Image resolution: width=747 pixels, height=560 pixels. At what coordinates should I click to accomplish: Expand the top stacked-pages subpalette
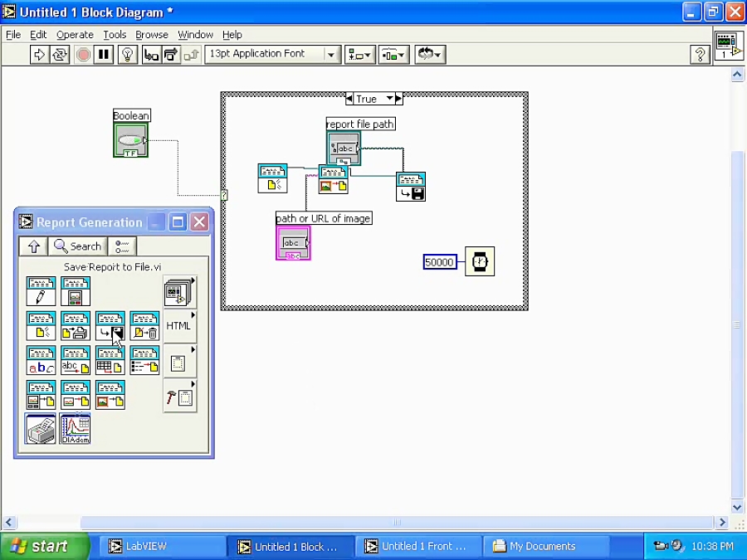click(x=179, y=291)
